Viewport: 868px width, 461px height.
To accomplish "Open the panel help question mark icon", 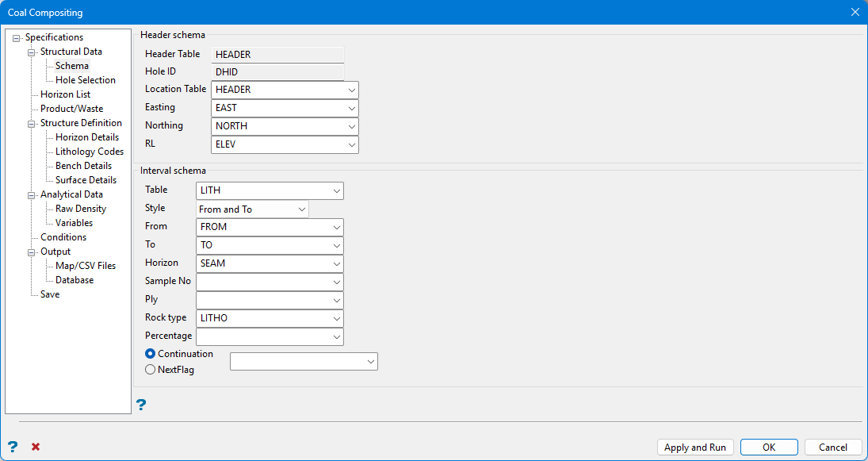I will (141, 405).
